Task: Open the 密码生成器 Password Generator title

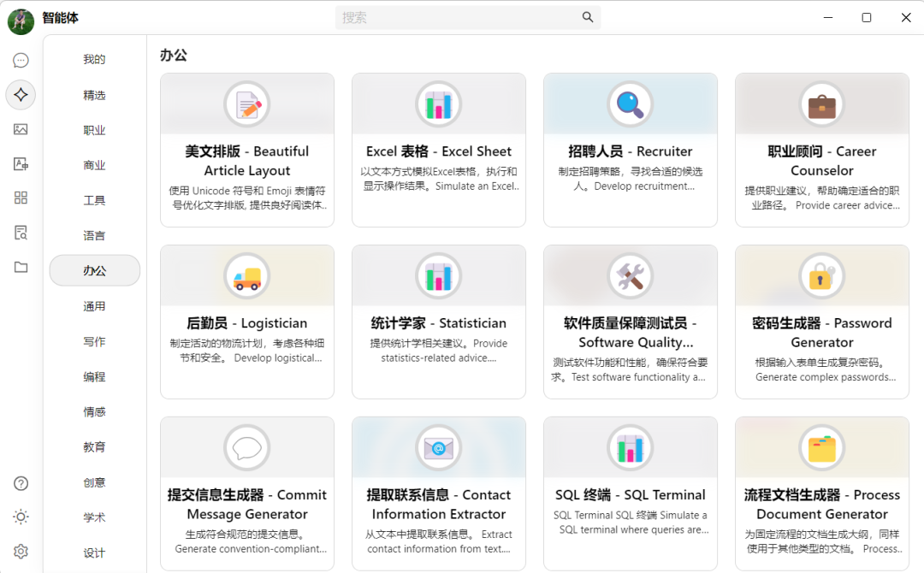Action: coord(821,333)
